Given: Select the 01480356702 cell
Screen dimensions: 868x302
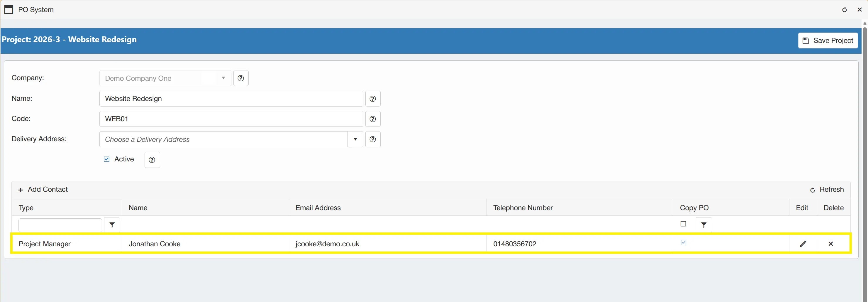Looking at the screenshot, I should click(579, 244).
